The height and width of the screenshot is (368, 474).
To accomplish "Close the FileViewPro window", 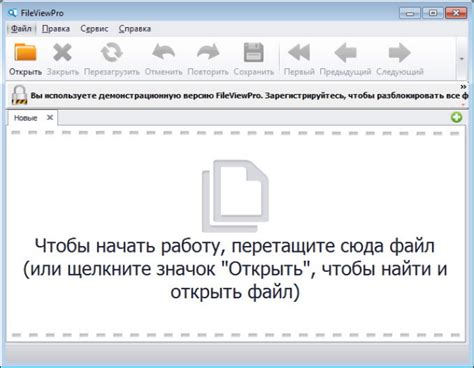I will tap(456, 13).
